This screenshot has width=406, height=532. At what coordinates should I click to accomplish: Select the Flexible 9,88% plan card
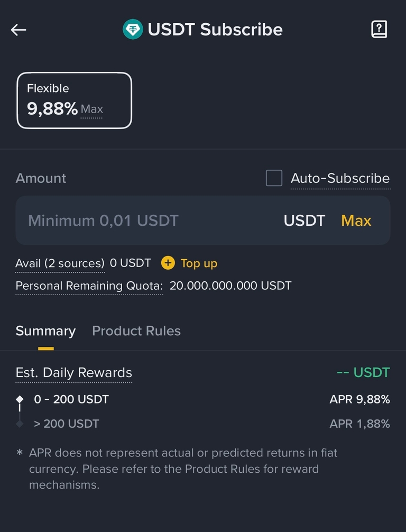74,100
